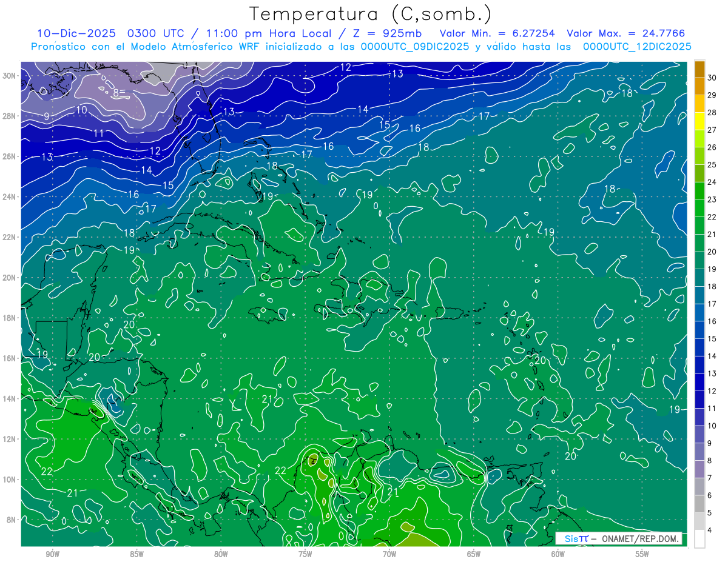Click the 8N latitude axis label
Screen dimensions: 728x562
tap(12, 520)
